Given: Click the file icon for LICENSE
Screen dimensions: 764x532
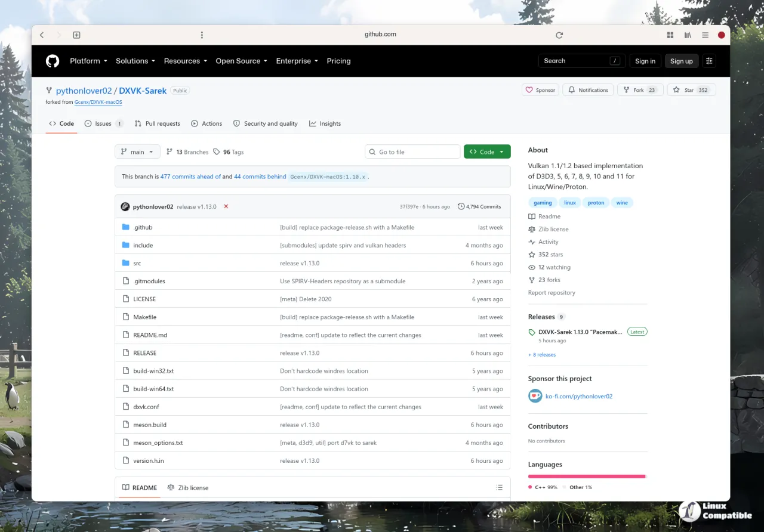Looking at the screenshot, I should [126, 299].
